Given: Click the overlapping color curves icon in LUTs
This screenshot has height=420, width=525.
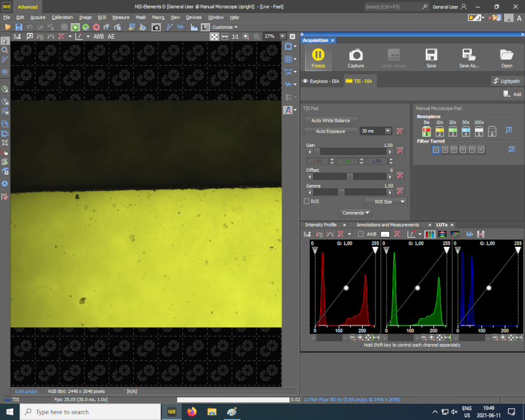Looking at the screenshot, I should click(455, 234).
